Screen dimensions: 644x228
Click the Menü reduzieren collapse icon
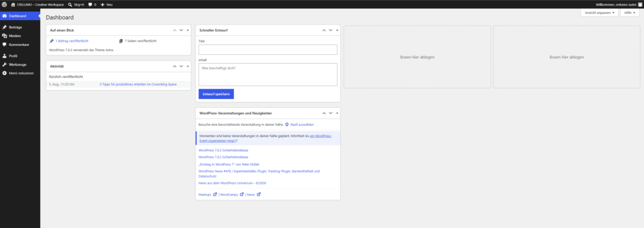click(4, 73)
